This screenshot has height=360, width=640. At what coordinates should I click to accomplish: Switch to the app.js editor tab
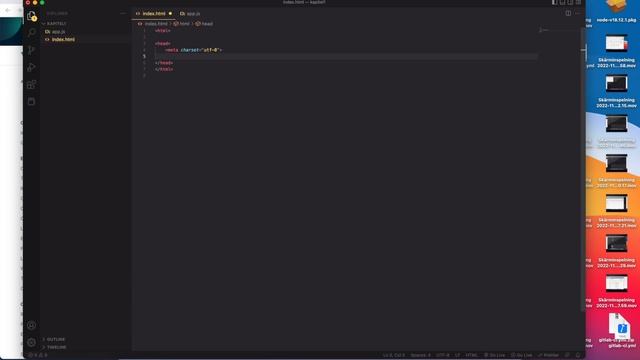coord(190,13)
